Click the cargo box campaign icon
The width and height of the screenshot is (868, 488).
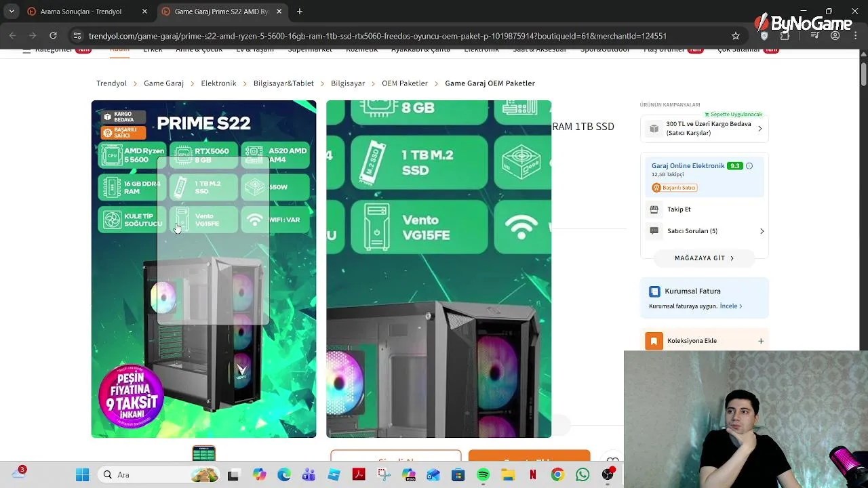click(654, 129)
